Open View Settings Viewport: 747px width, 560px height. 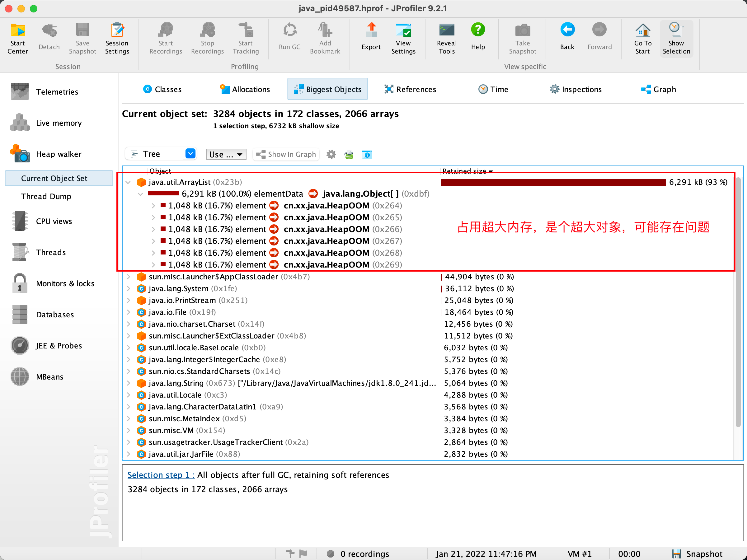coord(403,38)
